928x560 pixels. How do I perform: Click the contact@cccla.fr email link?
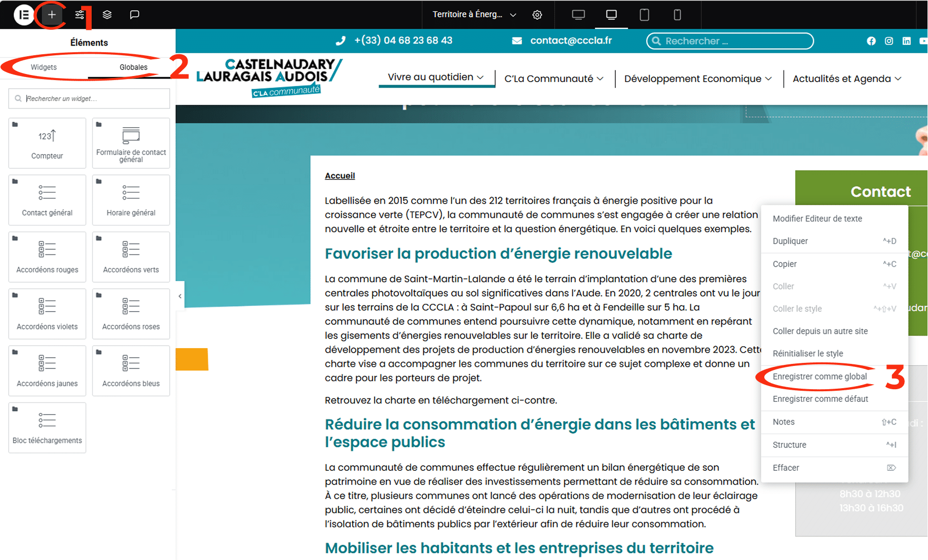click(571, 41)
